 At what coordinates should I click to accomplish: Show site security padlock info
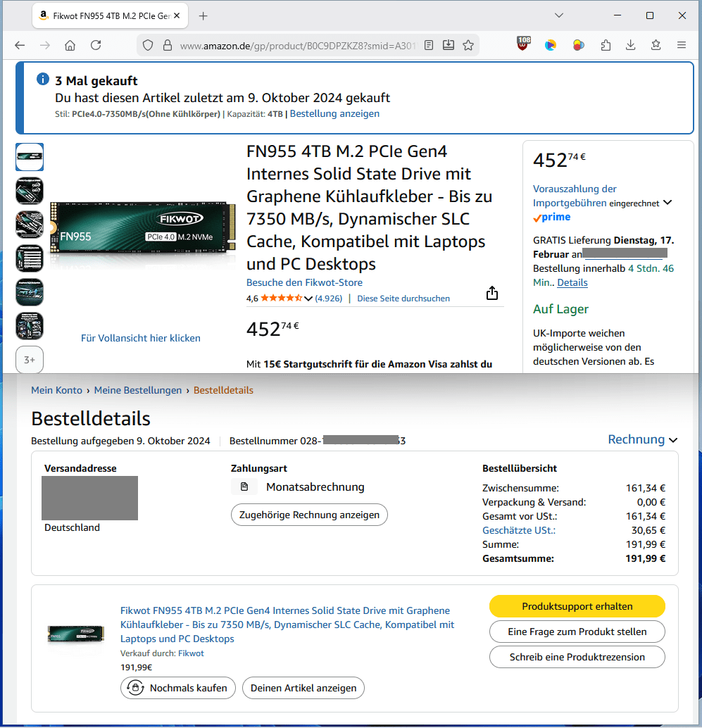[167, 45]
